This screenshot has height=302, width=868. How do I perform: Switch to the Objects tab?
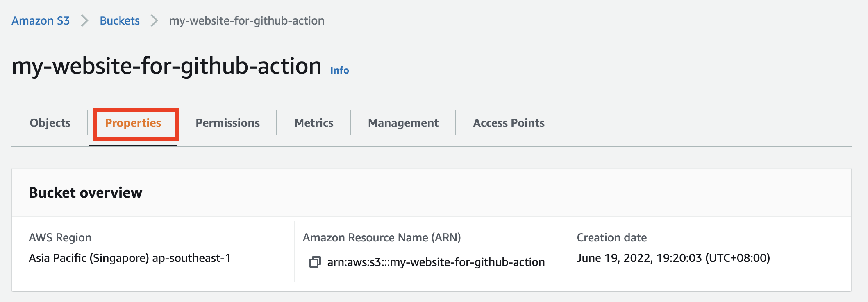coord(50,123)
